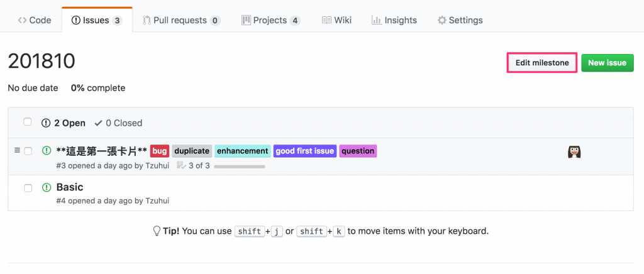Viewport: 644px width, 274px height.
Task: Toggle the select-all issues checkbox
Action: (28, 122)
